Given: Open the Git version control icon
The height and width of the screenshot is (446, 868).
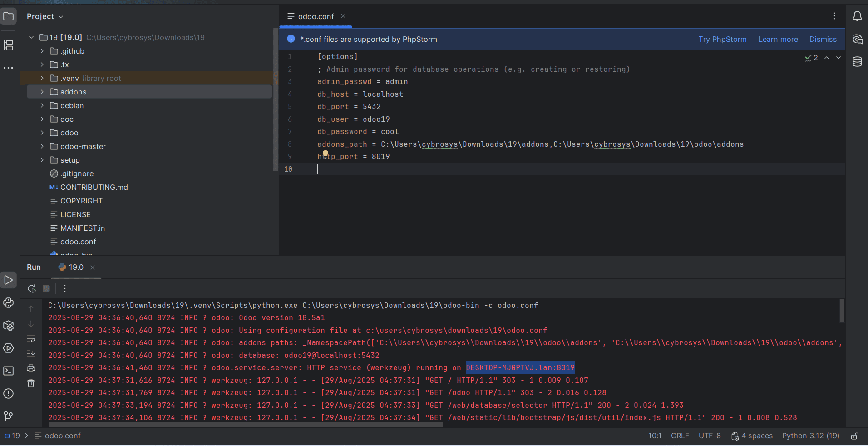Looking at the screenshot, I should point(9,416).
